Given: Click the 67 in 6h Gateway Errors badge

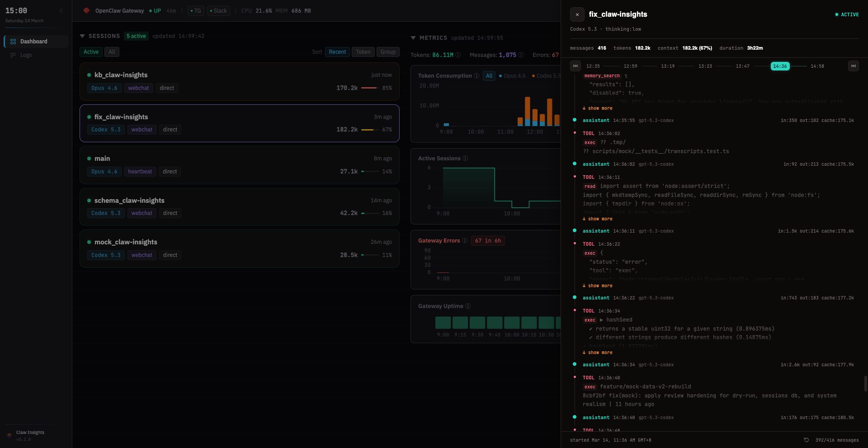Looking at the screenshot, I should (x=488, y=241).
